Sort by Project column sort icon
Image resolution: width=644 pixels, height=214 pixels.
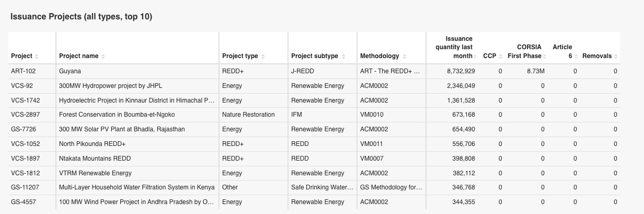pos(37,57)
